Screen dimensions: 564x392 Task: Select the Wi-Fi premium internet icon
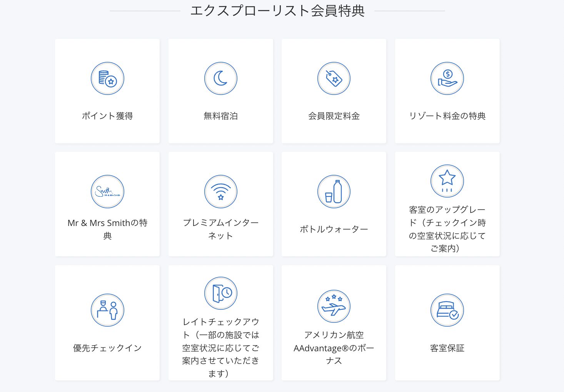220,191
